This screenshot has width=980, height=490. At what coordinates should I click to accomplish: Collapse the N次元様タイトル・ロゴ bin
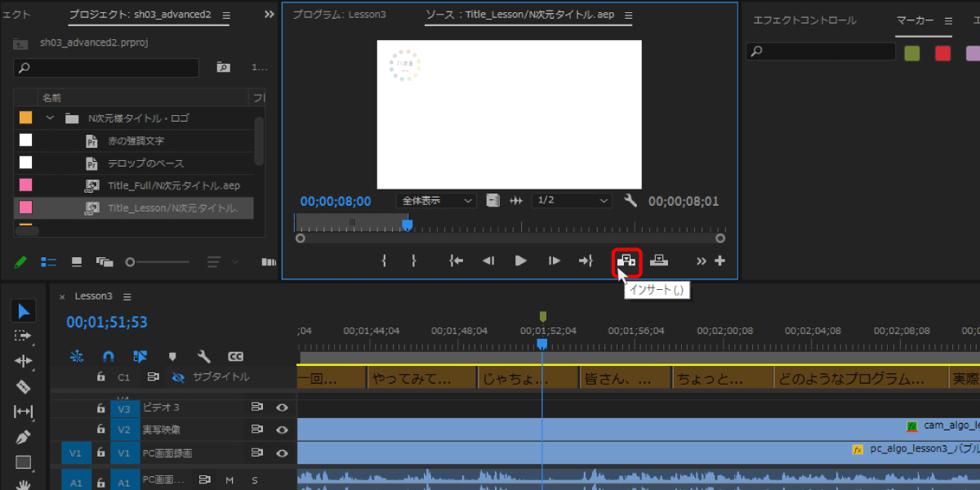[x=50, y=118]
